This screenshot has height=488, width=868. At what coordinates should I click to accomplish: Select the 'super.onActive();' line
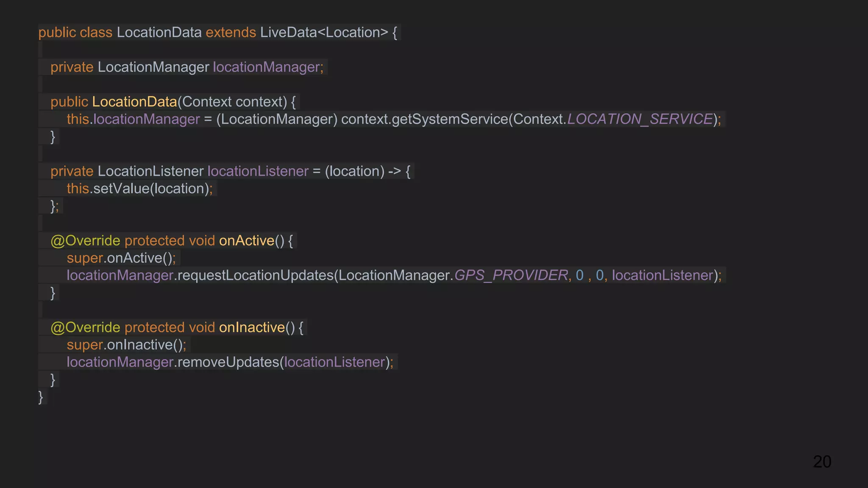pyautogui.click(x=121, y=258)
